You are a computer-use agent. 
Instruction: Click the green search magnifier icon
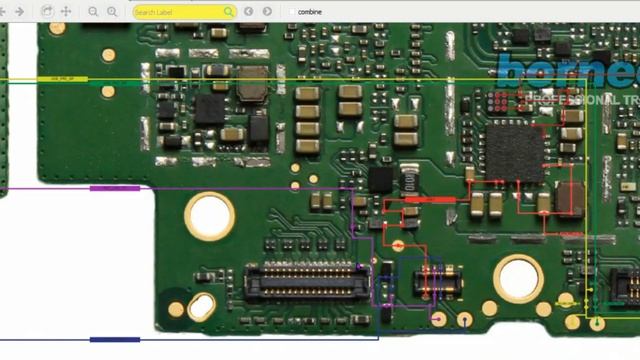pos(229,12)
